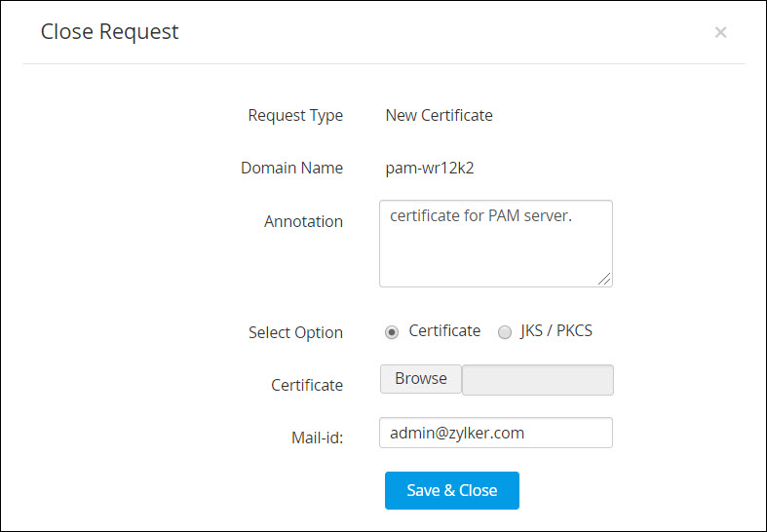The width and height of the screenshot is (767, 532).
Task: Click the 'Request Type' label
Action: coord(295,115)
